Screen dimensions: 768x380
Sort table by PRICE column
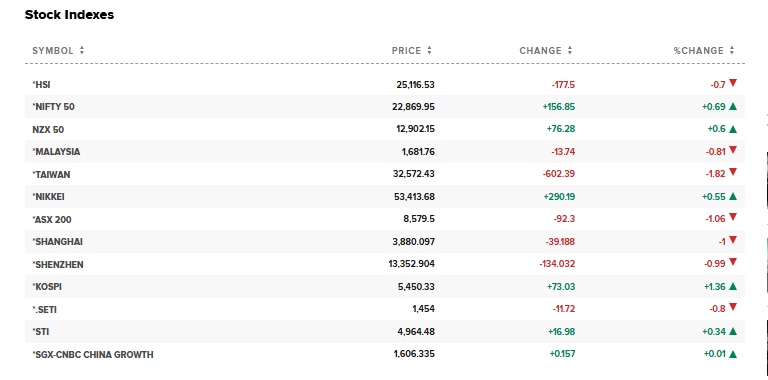tap(411, 50)
